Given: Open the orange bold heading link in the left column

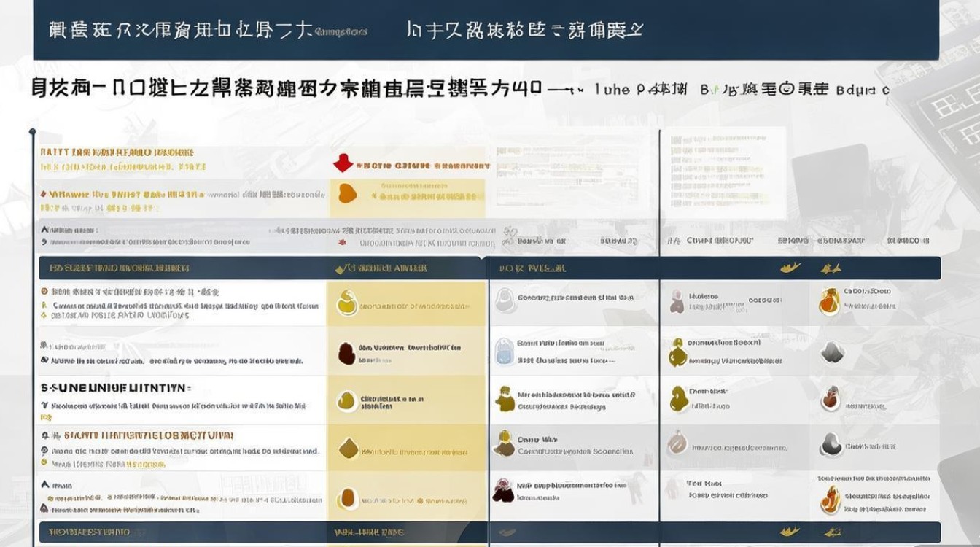Looking at the screenshot, I should tap(146, 435).
